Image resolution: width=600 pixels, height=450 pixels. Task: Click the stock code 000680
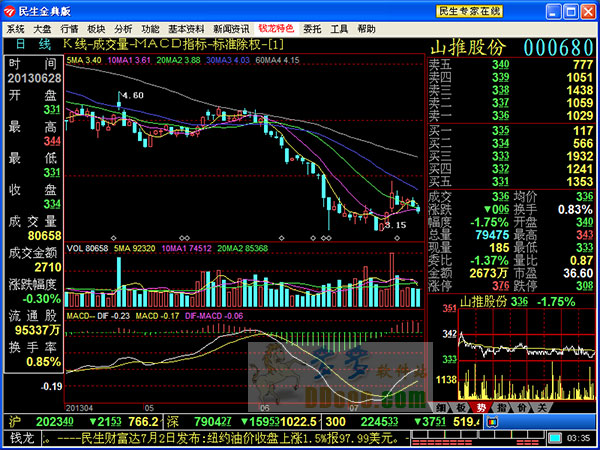point(559,48)
